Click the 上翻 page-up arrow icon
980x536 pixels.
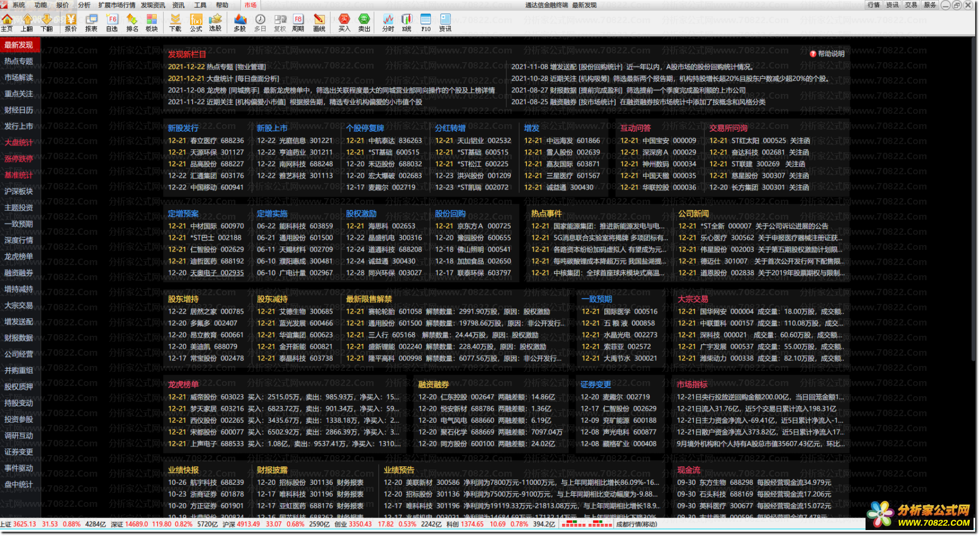point(27,23)
